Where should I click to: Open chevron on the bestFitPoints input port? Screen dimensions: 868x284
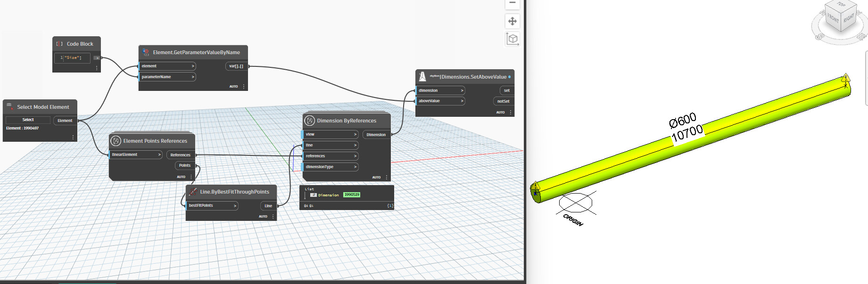coord(235,206)
